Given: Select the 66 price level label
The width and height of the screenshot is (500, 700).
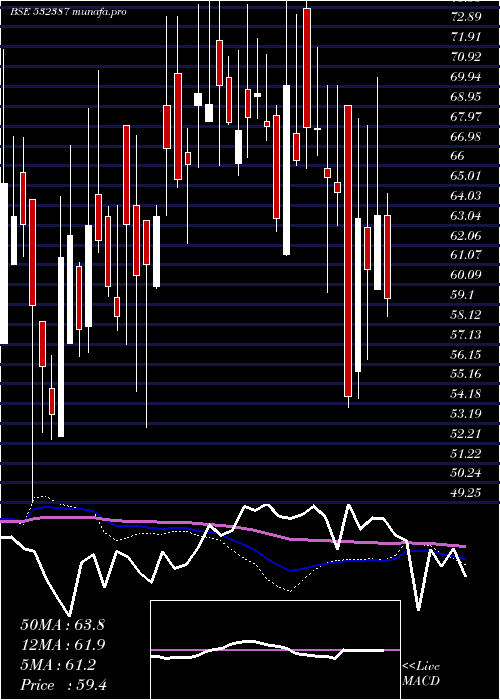Looking at the screenshot, I should [x=458, y=156].
